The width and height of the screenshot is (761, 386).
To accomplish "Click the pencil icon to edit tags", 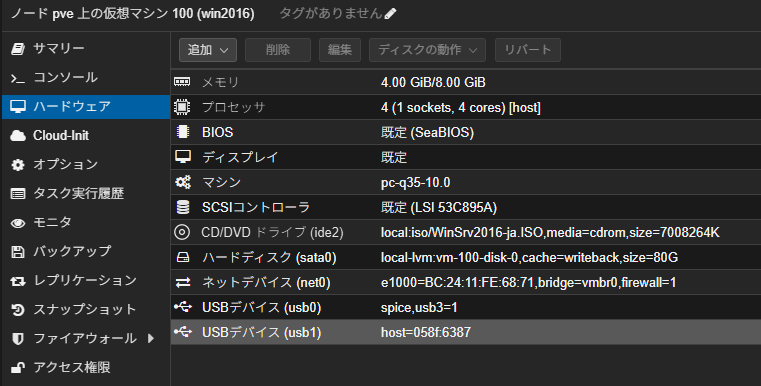I will click(390, 14).
